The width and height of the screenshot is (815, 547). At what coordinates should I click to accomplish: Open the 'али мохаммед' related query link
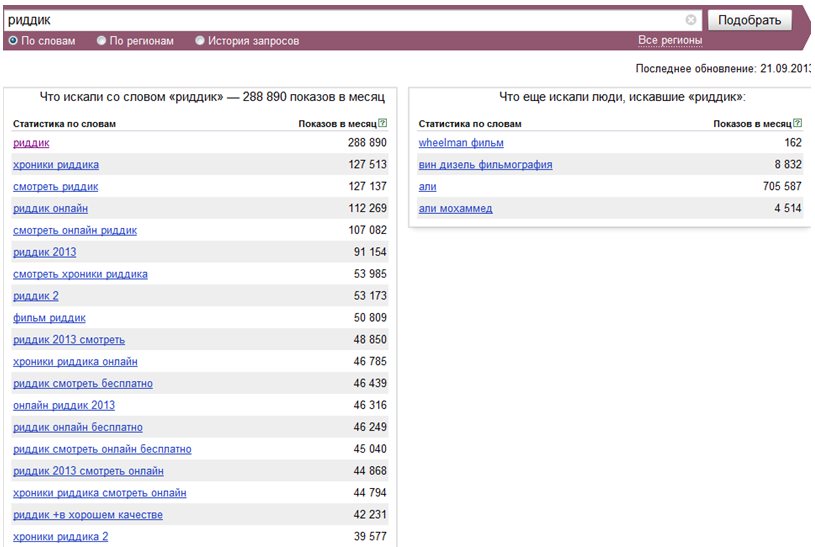click(x=455, y=209)
